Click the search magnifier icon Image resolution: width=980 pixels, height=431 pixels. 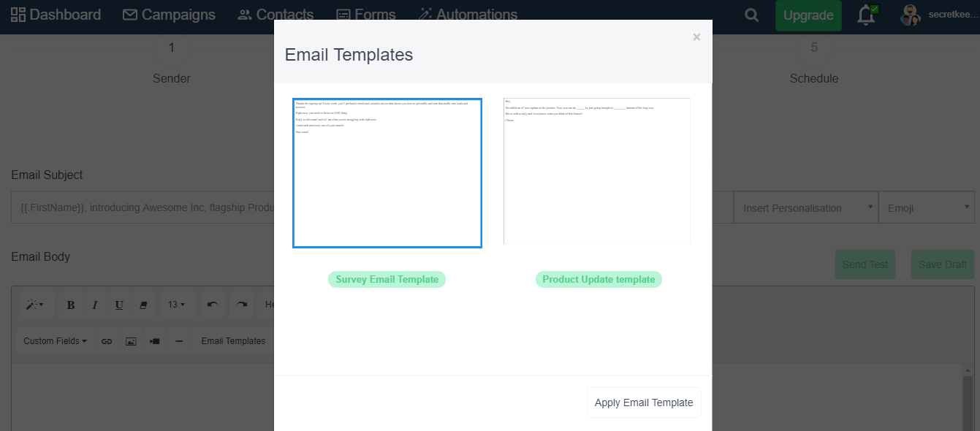coord(751,15)
